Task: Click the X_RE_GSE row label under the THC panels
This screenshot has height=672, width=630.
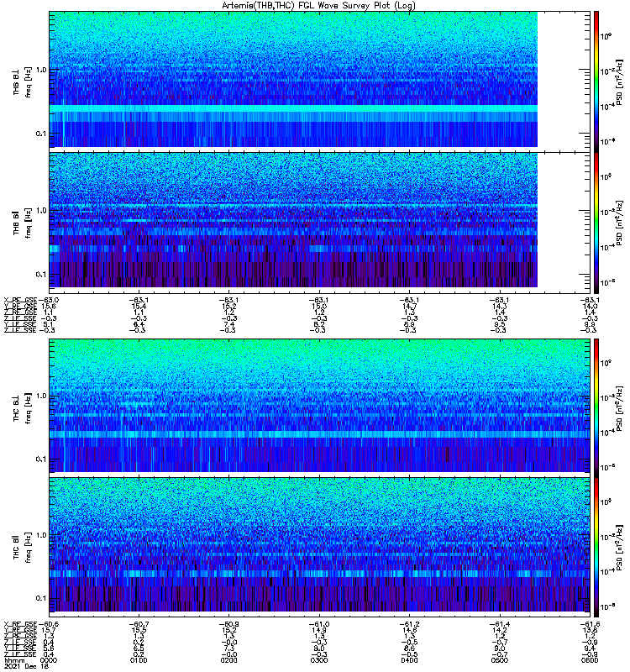Action: [20, 624]
